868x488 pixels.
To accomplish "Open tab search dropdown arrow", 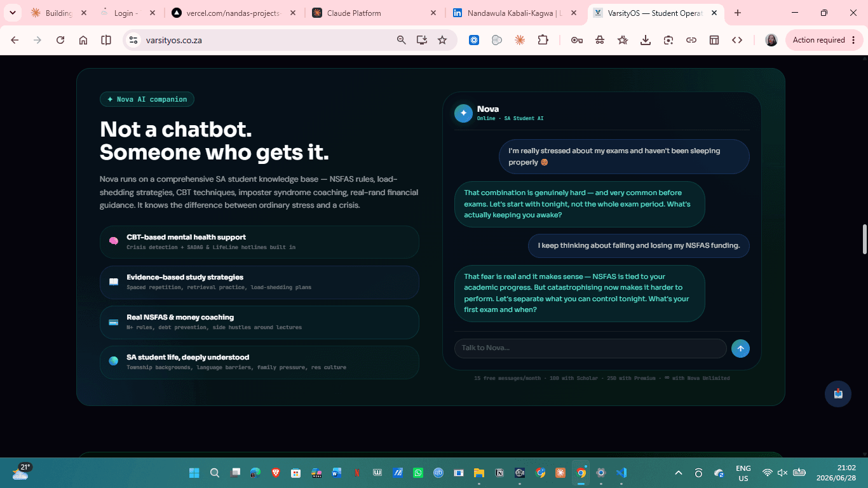I will (x=13, y=13).
